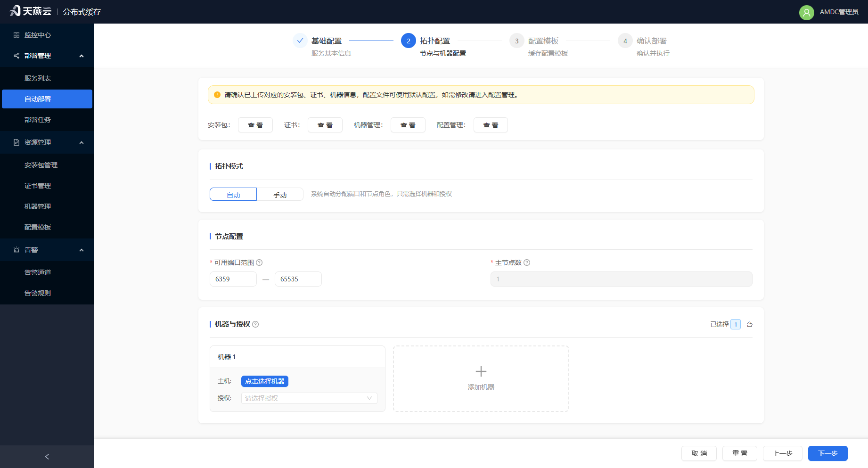Open the 请选择授权 dropdown
The height and width of the screenshot is (468, 868).
pyautogui.click(x=309, y=398)
